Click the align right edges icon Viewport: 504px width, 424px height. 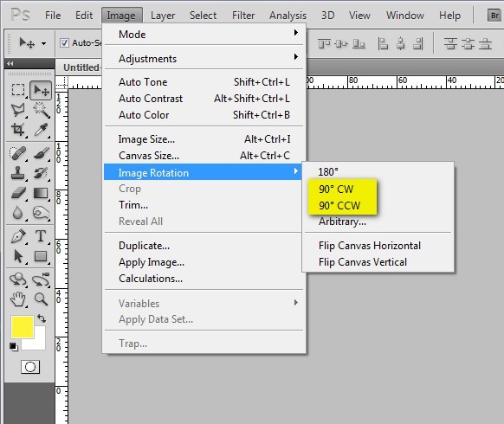coord(418,43)
